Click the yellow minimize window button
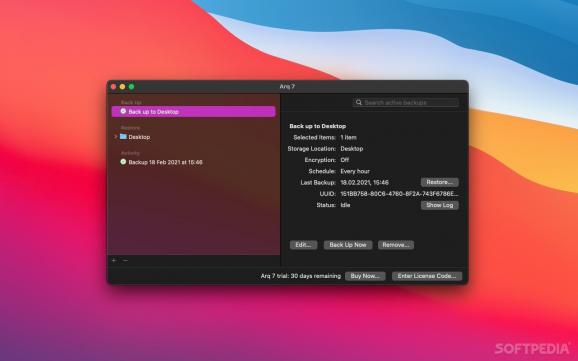The width and height of the screenshot is (578, 361). 122,87
